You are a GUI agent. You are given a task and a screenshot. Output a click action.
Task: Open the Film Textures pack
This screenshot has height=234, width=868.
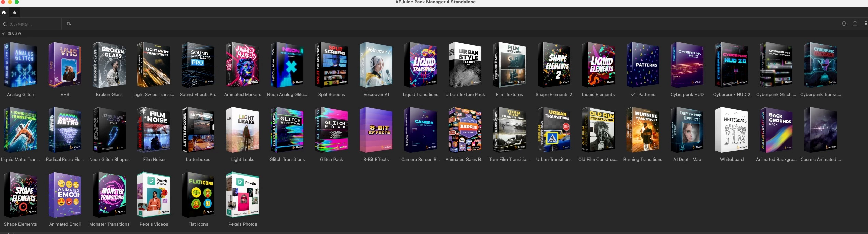click(510, 65)
